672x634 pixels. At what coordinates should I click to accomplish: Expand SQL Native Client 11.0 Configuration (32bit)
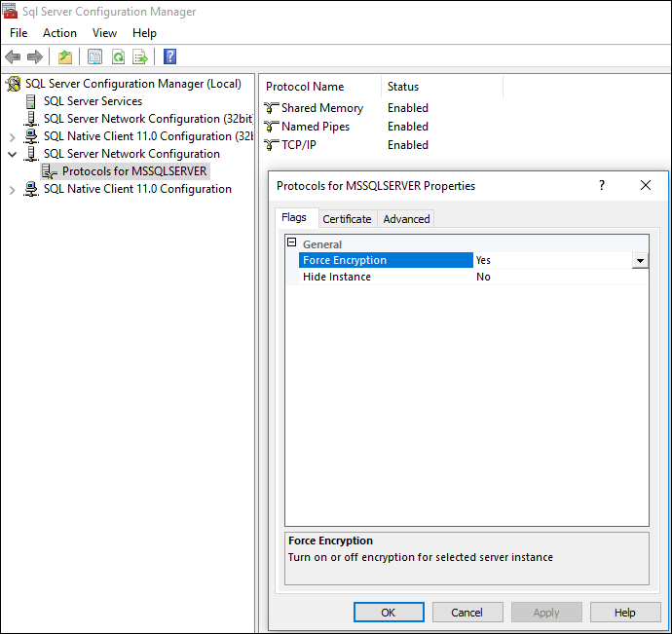pos(13,136)
